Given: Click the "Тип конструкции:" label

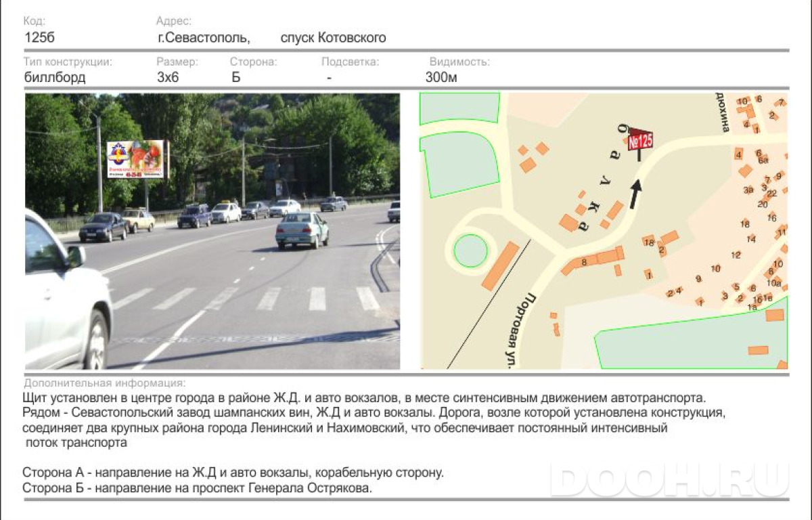Looking at the screenshot, I should 68,62.
